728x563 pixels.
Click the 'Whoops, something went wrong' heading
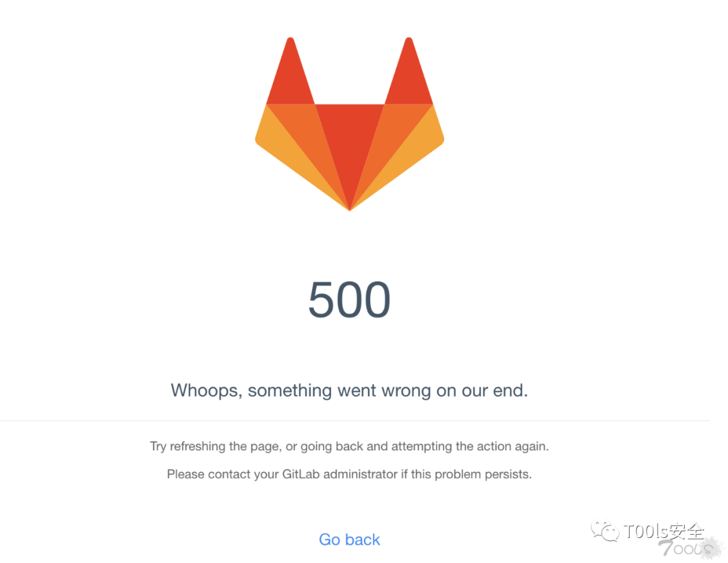click(349, 390)
